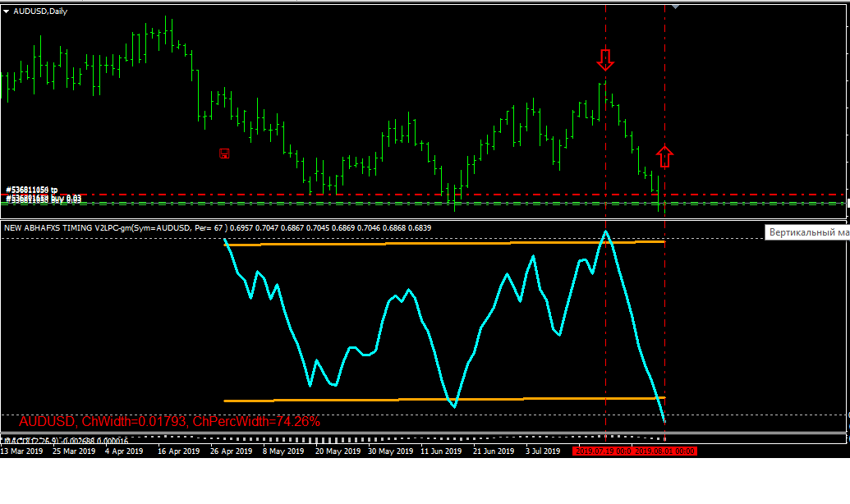Click the gray chart shift triangle at top

[675, 7]
